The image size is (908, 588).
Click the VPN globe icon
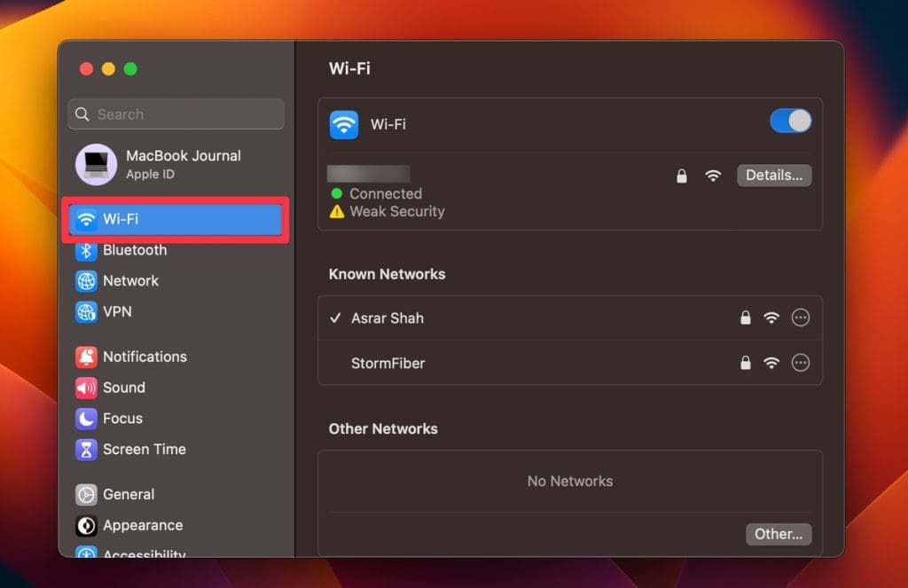pyautogui.click(x=86, y=311)
